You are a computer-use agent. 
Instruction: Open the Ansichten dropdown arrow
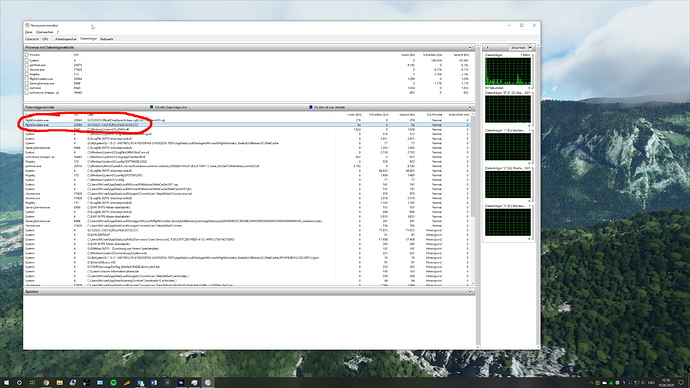(530, 48)
